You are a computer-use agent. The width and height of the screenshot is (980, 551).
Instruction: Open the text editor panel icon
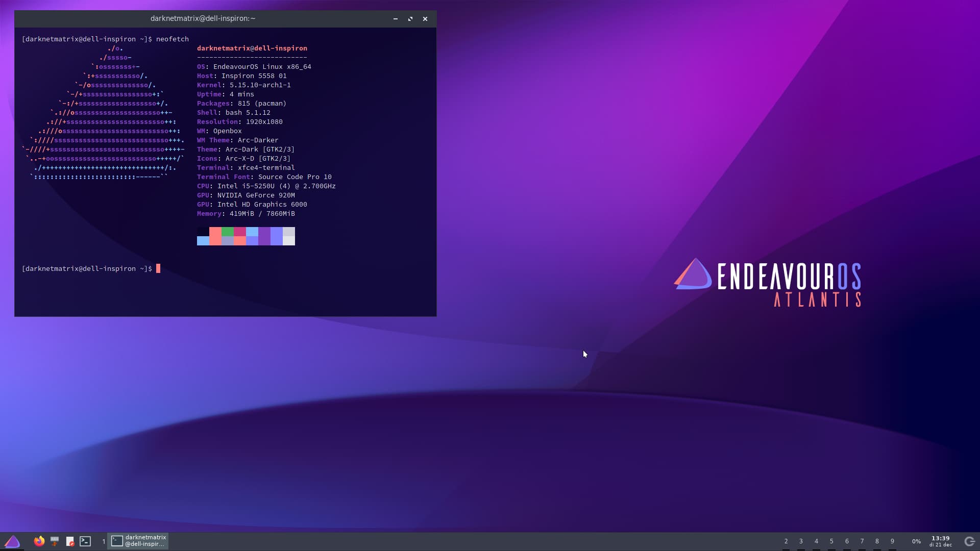click(70, 541)
